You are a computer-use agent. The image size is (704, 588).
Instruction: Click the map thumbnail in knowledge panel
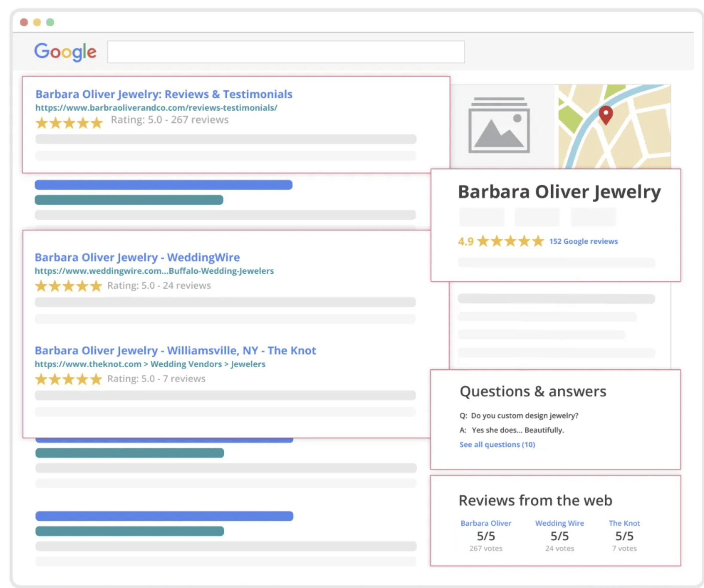pos(615,126)
